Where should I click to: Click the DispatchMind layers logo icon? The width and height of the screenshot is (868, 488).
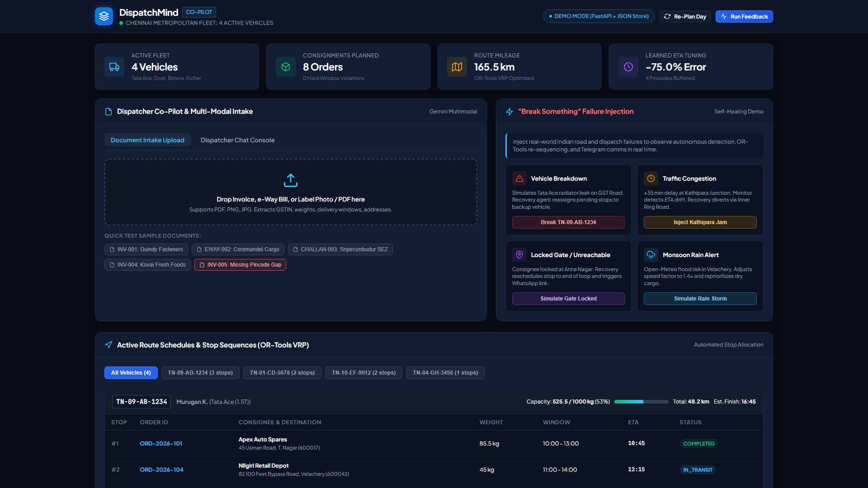click(x=104, y=16)
